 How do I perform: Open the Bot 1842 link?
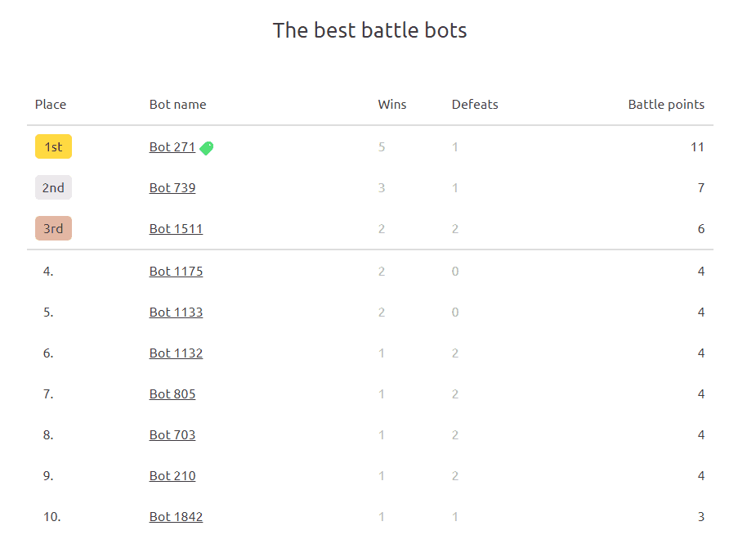(x=176, y=517)
